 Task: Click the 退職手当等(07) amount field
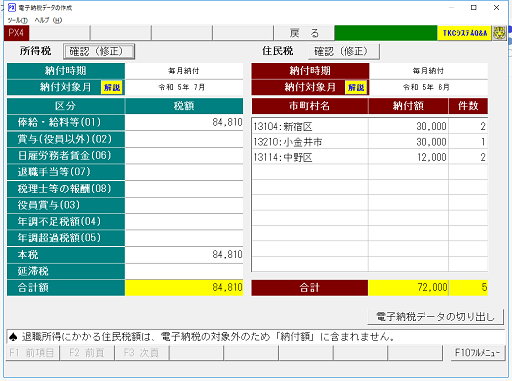coord(184,172)
